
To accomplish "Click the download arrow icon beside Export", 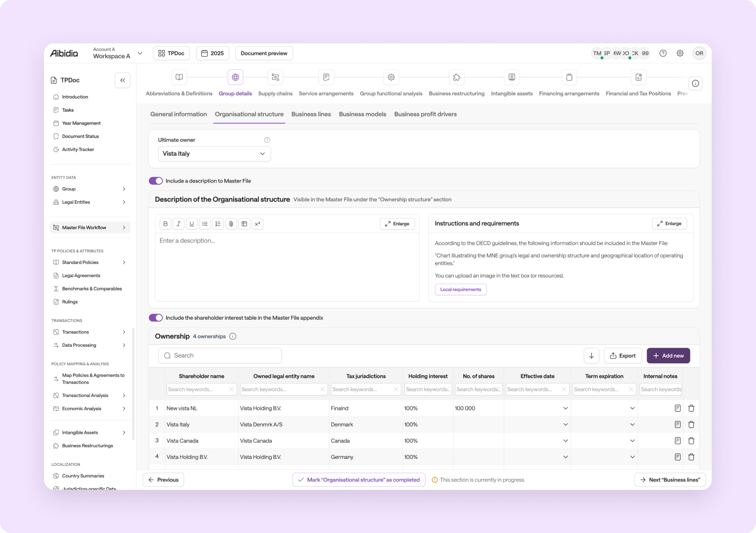I will [591, 356].
